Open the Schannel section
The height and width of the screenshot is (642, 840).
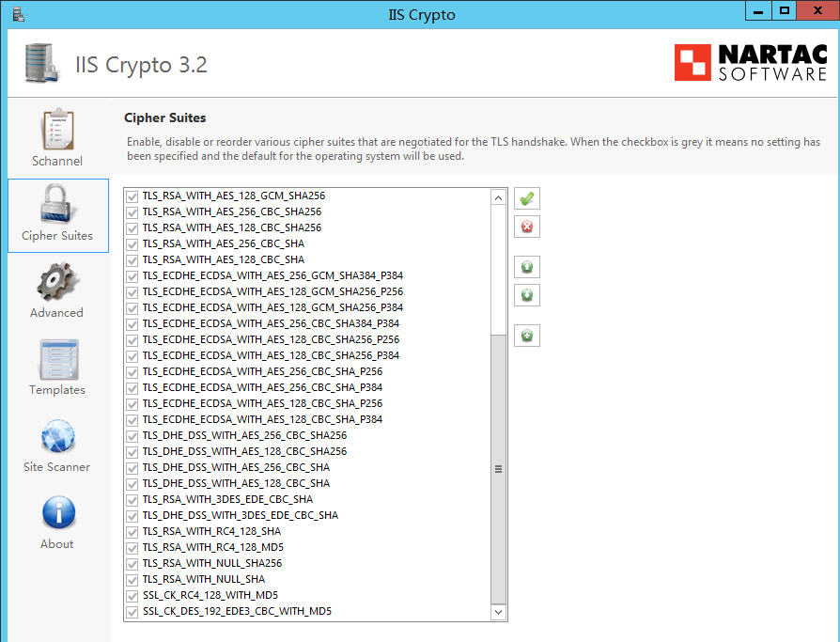(57, 138)
